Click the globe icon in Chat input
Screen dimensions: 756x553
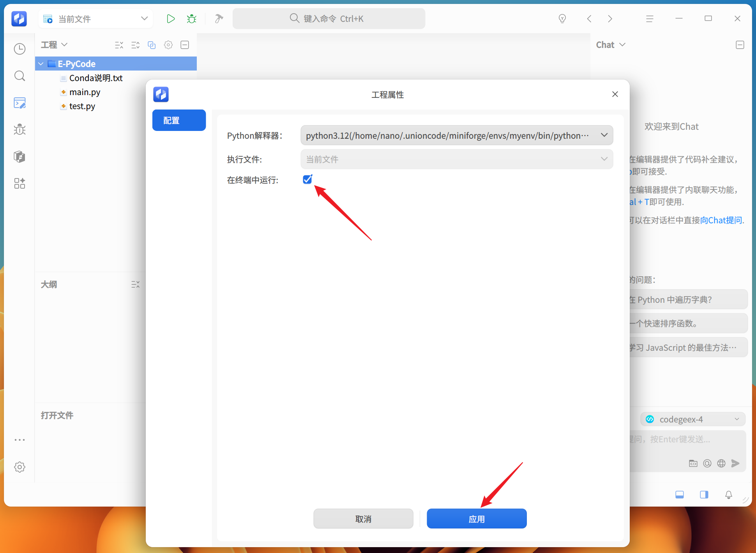tap(721, 463)
